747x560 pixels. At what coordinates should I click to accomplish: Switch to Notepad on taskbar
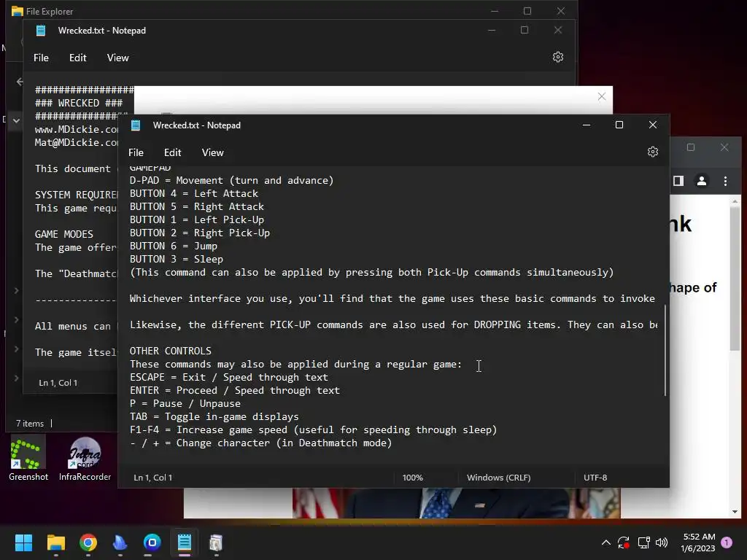(x=185, y=542)
